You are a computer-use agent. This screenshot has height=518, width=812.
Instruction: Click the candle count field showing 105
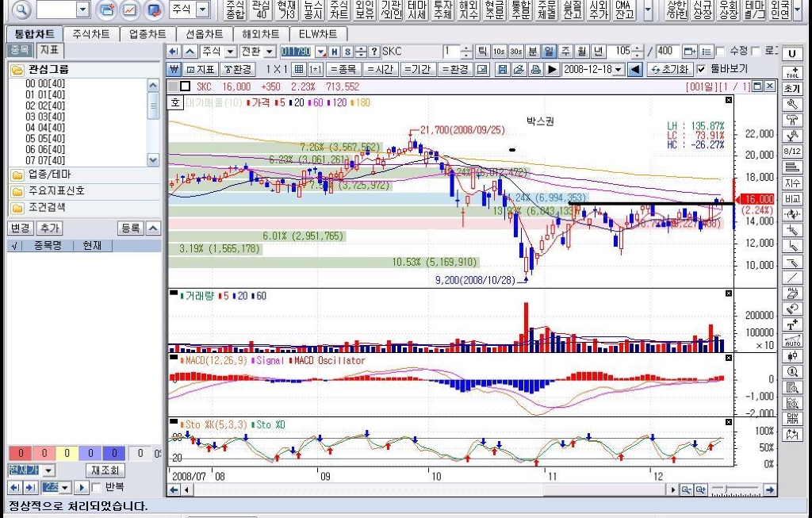[621, 52]
